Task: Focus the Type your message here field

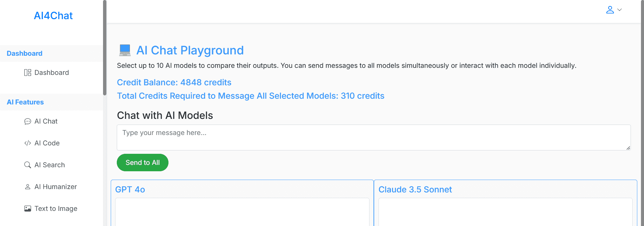Action: [374, 137]
